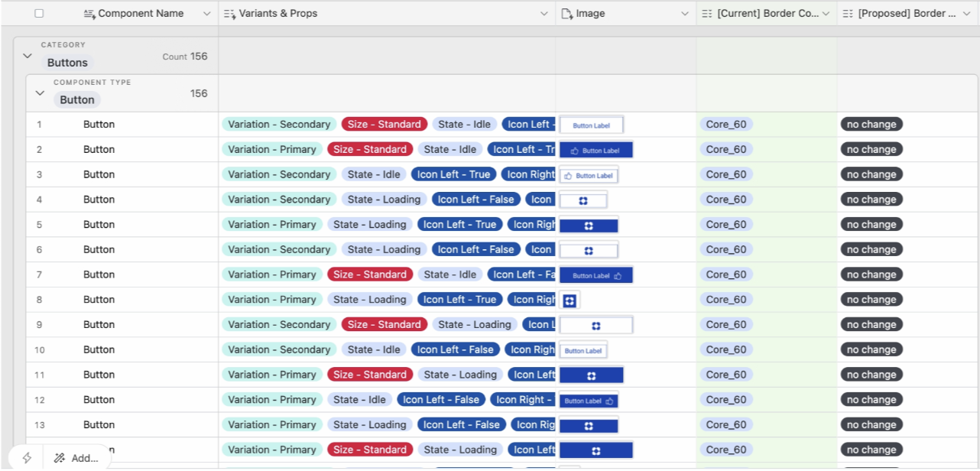
Task: Click the 'Variation - Primary' tag in row 11
Action: [272, 375]
